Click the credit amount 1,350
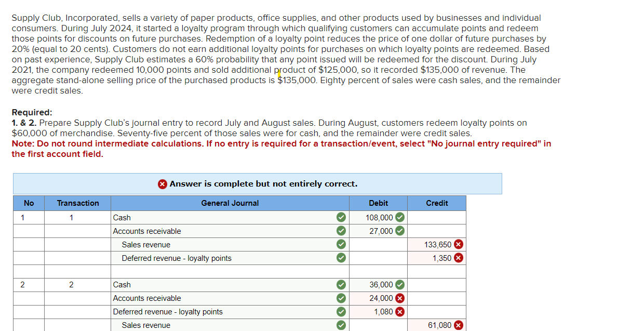This screenshot has height=331, width=644. pos(442,258)
